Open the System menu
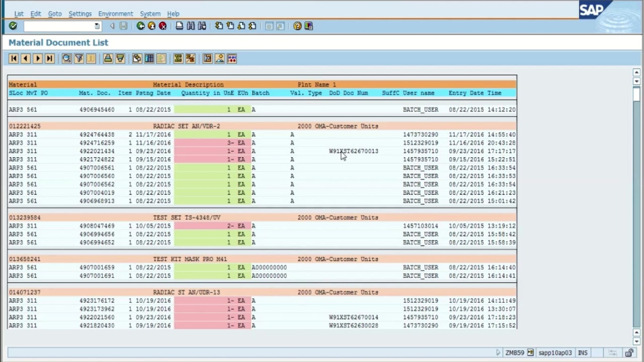Screen dimensions: 644x362 [150, 14]
